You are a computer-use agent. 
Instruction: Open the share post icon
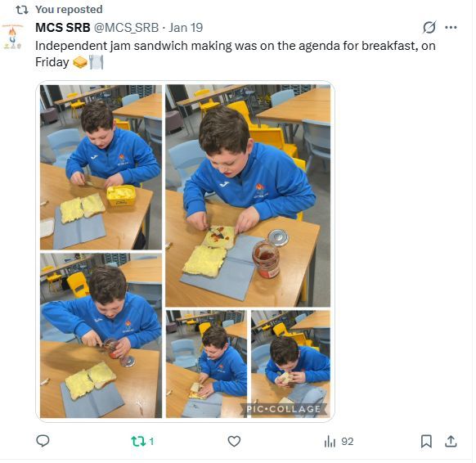(x=451, y=441)
